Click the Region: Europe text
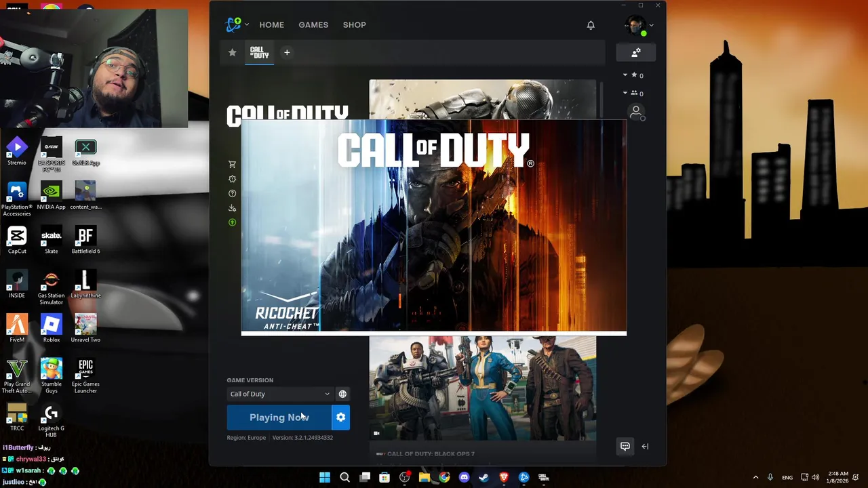Screen dimensions: 868x488 coord(246,438)
